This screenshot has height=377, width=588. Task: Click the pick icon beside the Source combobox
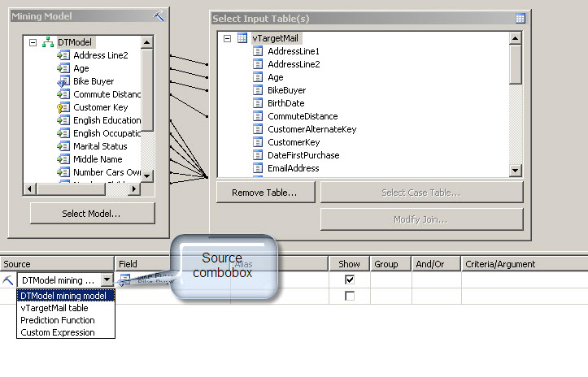tap(8, 280)
